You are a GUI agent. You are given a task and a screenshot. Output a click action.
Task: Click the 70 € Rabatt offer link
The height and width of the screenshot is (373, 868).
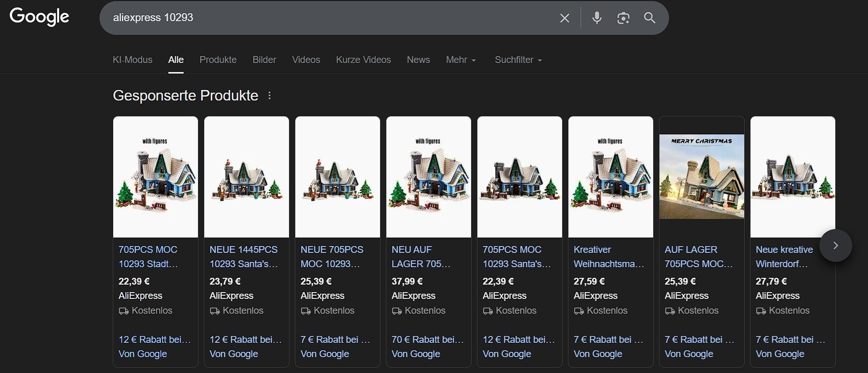pos(427,340)
